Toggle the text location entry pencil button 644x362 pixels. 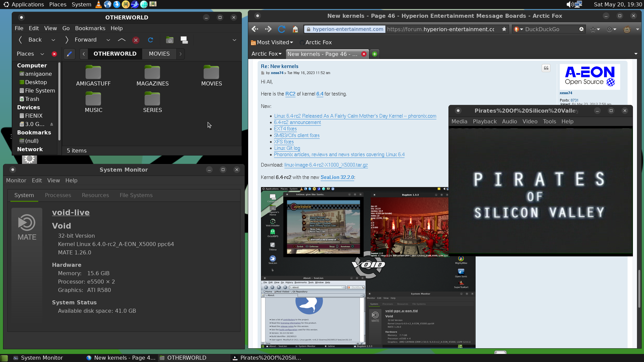coord(69,54)
